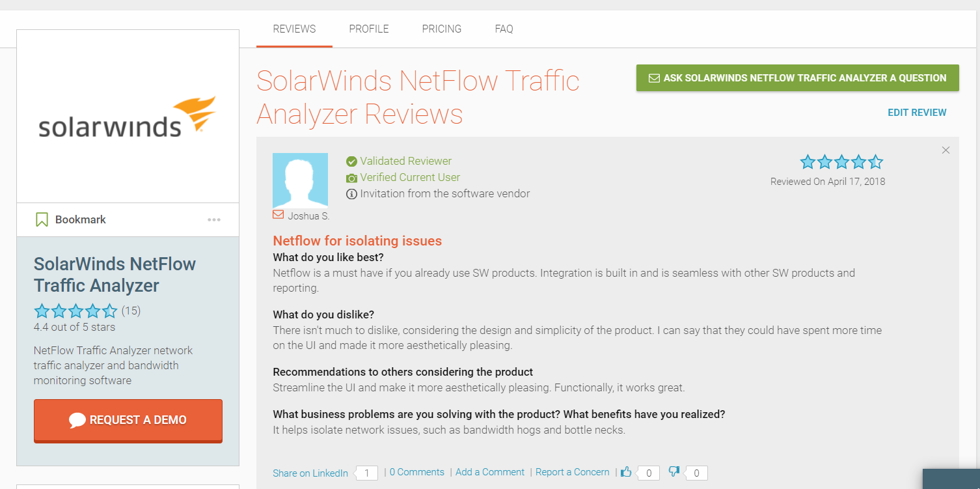Open the Profile tab
The height and width of the screenshot is (489, 980).
pyautogui.click(x=369, y=29)
